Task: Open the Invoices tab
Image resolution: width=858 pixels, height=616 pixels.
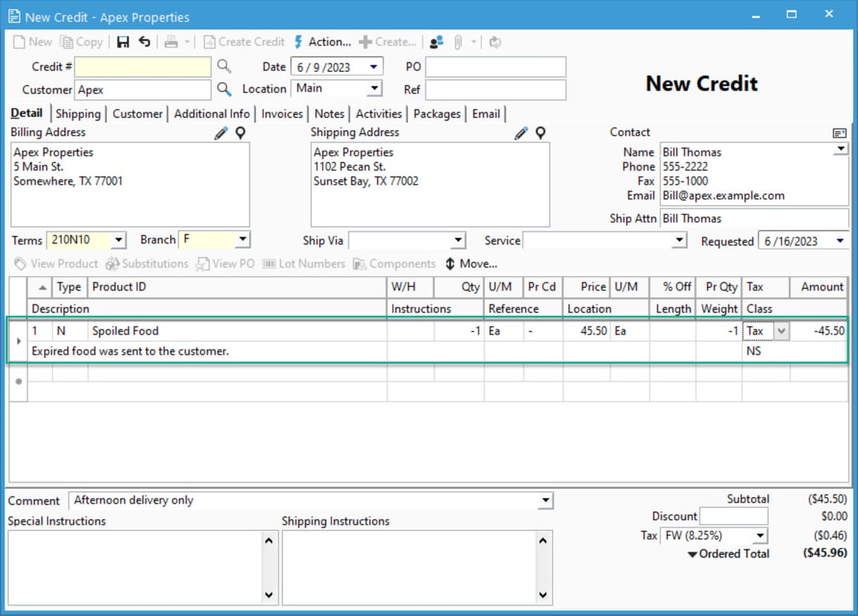Action: 282,114
